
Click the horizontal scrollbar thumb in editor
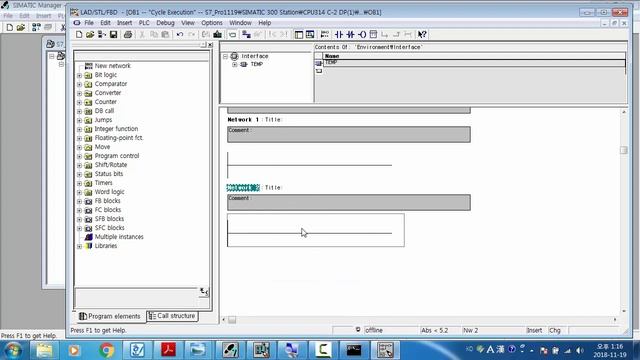point(232,320)
